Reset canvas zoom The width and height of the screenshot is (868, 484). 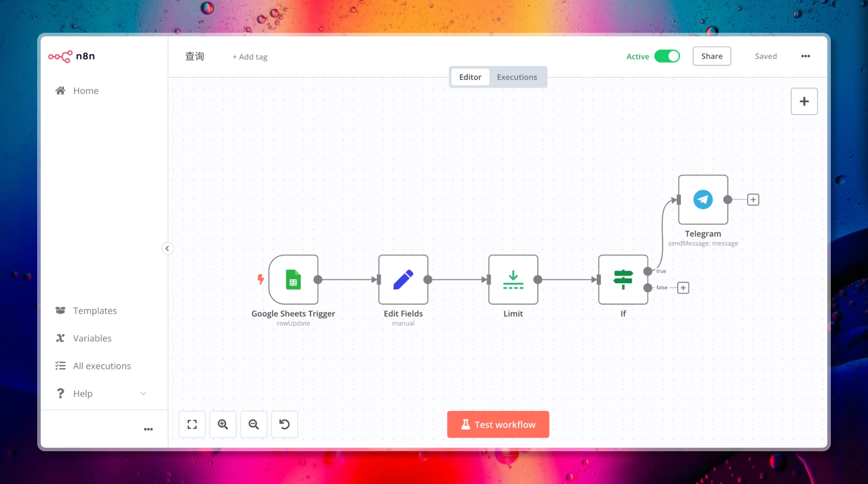point(284,424)
